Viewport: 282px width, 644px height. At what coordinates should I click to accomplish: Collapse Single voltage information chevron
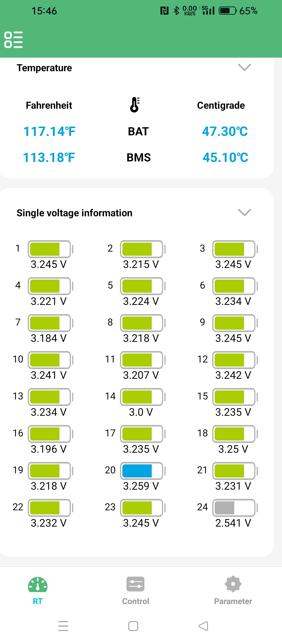click(244, 212)
